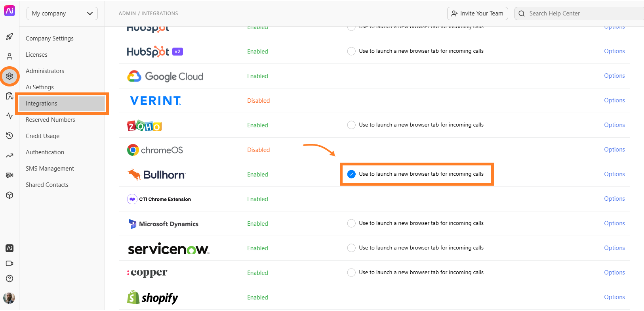Open the clipboard AI sidebar icon
The image size is (644, 311).
pyautogui.click(x=10, y=96)
